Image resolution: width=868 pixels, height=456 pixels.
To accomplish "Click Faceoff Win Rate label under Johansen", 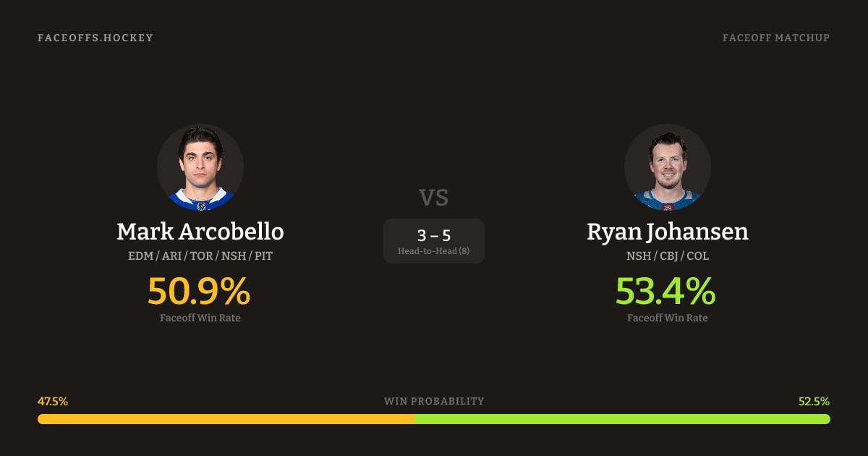I will click(668, 318).
